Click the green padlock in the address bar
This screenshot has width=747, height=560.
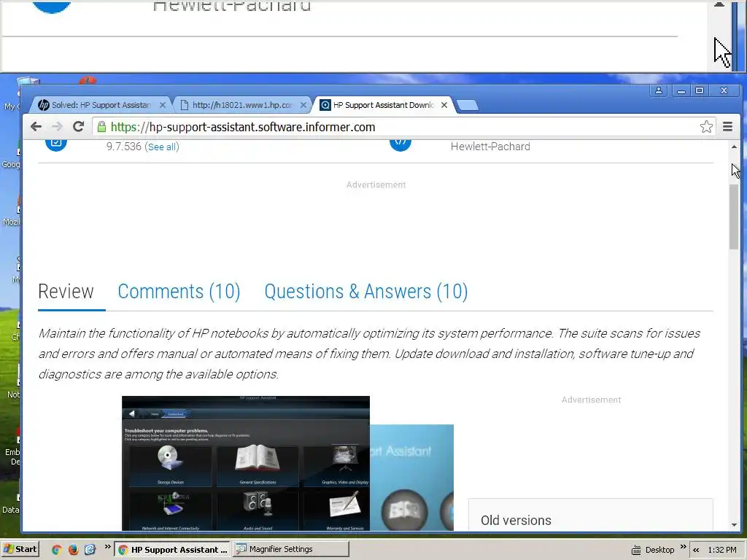point(101,127)
